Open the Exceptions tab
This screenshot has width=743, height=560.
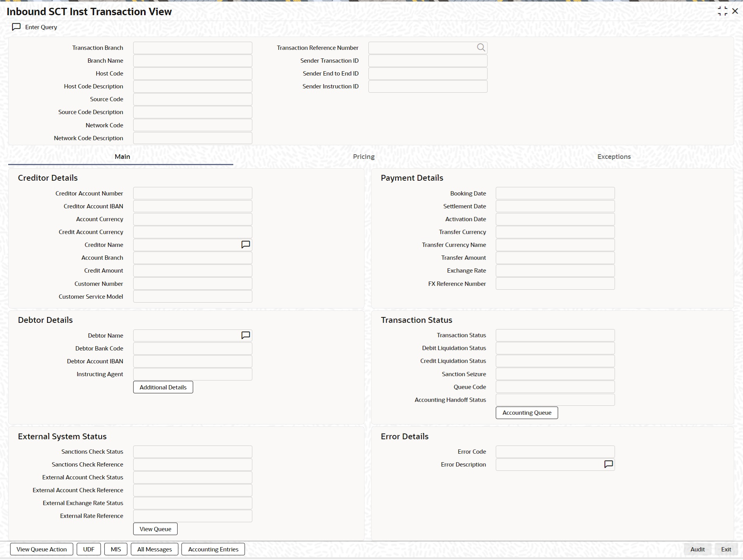tap(614, 157)
